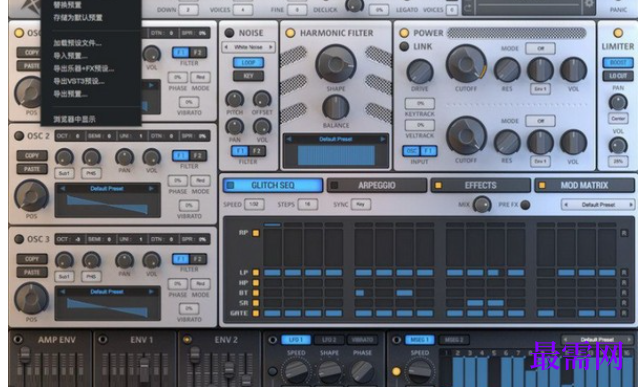Viewport: 642px width, 387px height.
Task: Toggle the BOOST button in Limiter
Action: [618, 63]
